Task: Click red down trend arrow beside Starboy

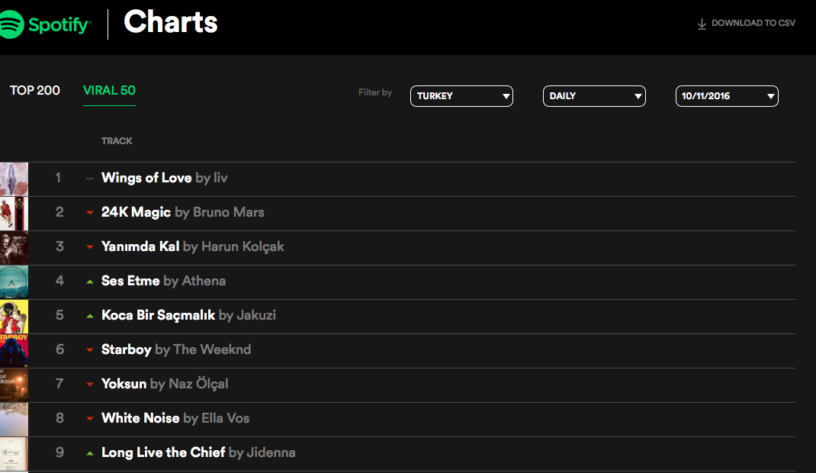Action: [90, 350]
